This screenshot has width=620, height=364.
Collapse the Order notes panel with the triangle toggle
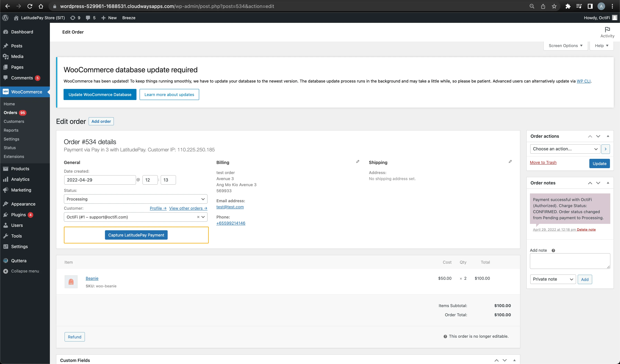click(x=608, y=183)
